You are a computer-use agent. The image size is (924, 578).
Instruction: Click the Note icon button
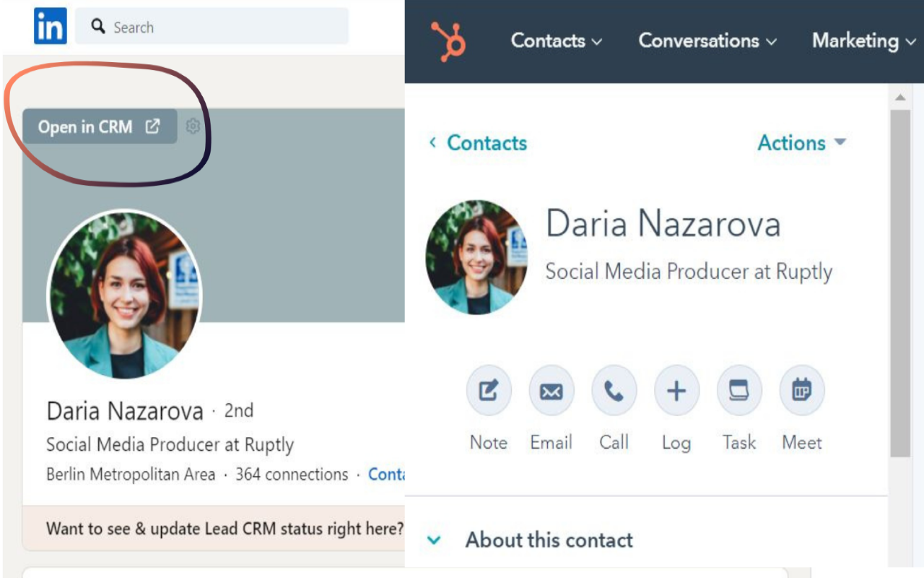coord(489,391)
